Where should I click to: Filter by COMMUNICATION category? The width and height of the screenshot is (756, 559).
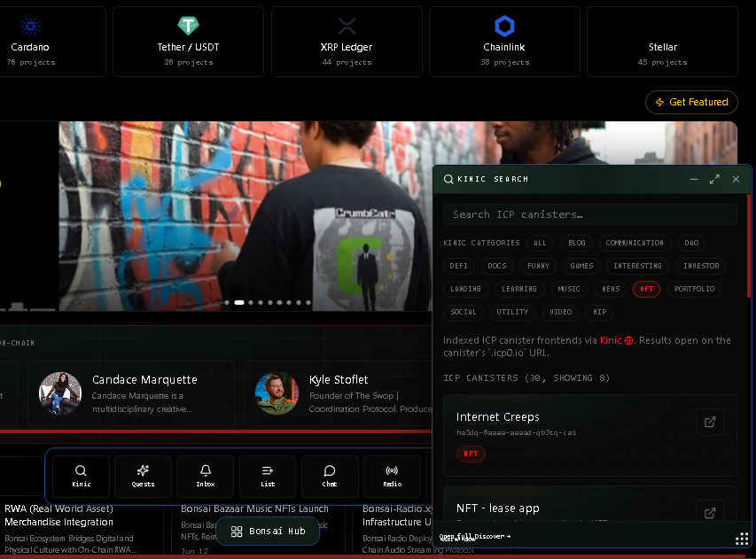click(x=635, y=243)
